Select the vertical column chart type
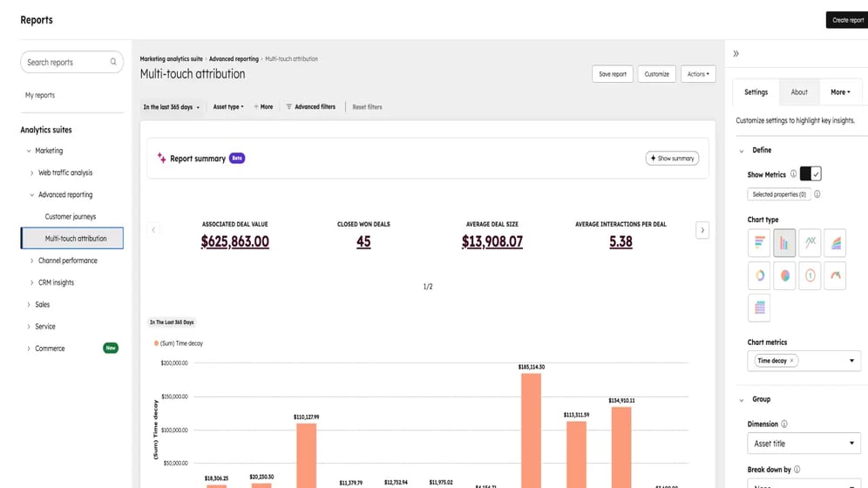The height and width of the screenshot is (488, 868). tap(784, 243)
